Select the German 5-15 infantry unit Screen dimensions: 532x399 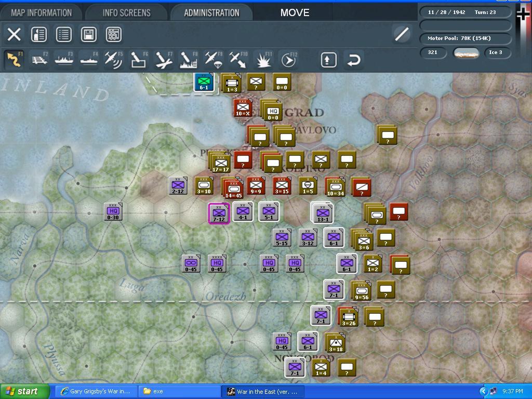point(282,237)
